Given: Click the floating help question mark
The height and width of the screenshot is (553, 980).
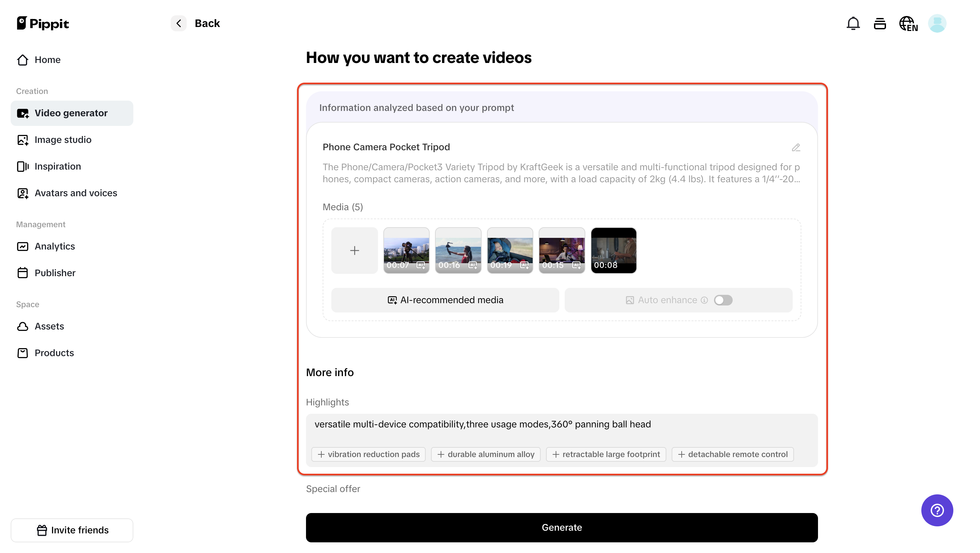Looking at the screenshot, I should [x=937, y=510].
